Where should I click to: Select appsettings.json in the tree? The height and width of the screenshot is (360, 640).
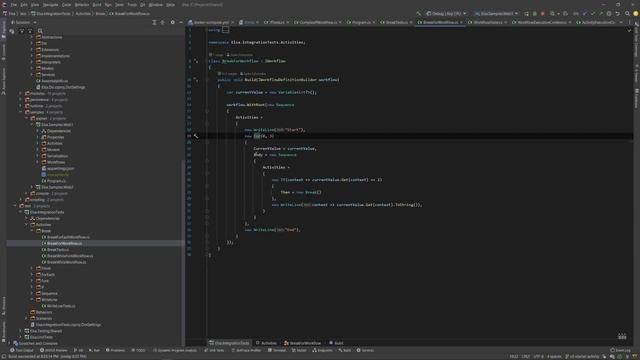[x=60, y=168]
